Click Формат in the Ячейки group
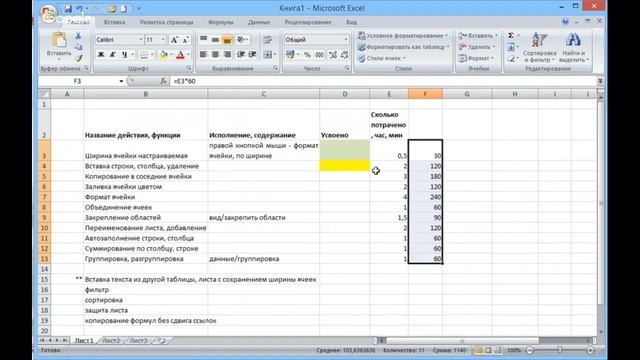Screen dimensions: 640x360 tap(476, 58)
